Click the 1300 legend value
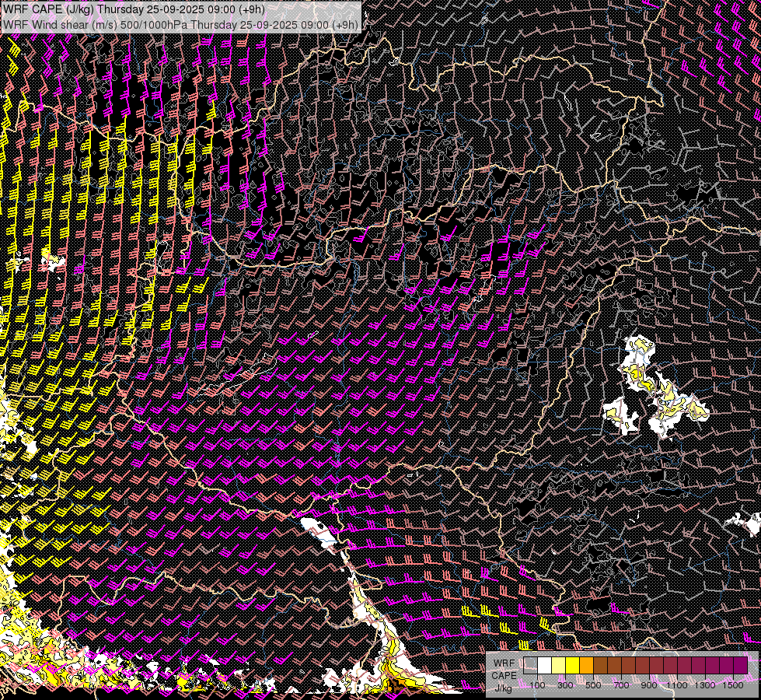The height and width of the screenshot is (700, 761). point(705,685)
